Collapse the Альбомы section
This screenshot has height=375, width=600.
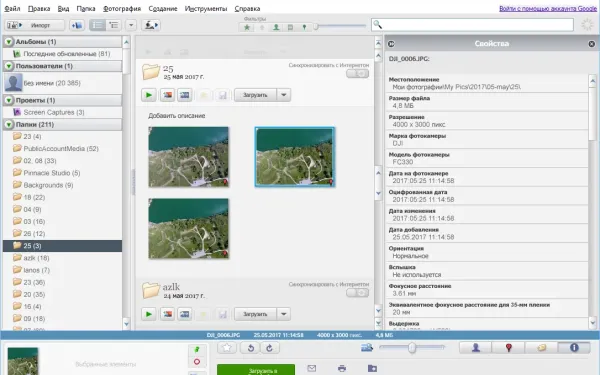[9, 42]
